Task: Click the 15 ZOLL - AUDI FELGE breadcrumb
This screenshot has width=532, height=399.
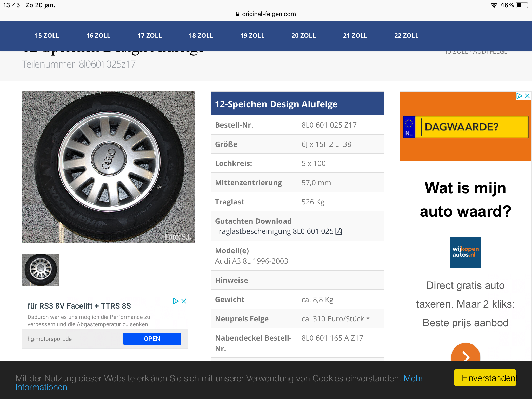Action: (476, 52)
